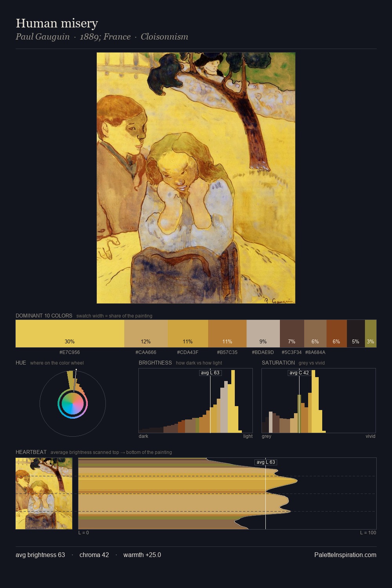Click hex code #BDAE9D label
Viewport: 392px width, 588px height.
coord(263,352)
